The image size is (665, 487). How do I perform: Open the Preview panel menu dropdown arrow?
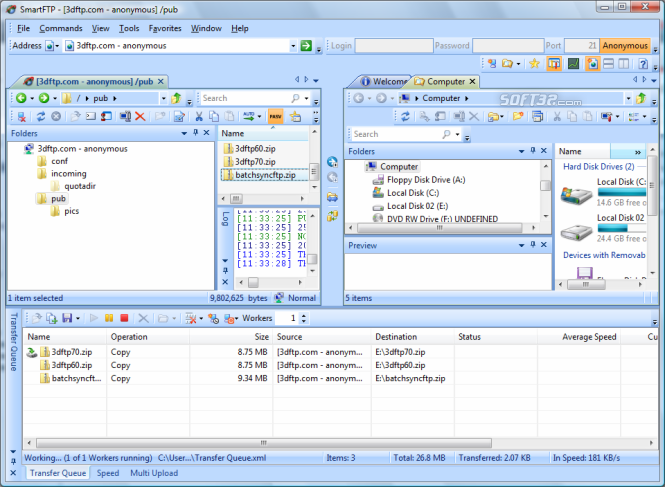pyautogui.click(x=522, y=245)
